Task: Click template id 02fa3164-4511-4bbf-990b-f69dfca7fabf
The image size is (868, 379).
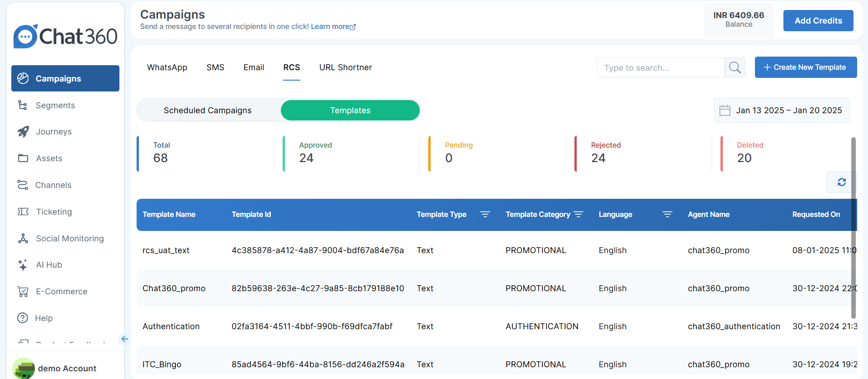Action: pyautogui.click(x=312, y=326)
